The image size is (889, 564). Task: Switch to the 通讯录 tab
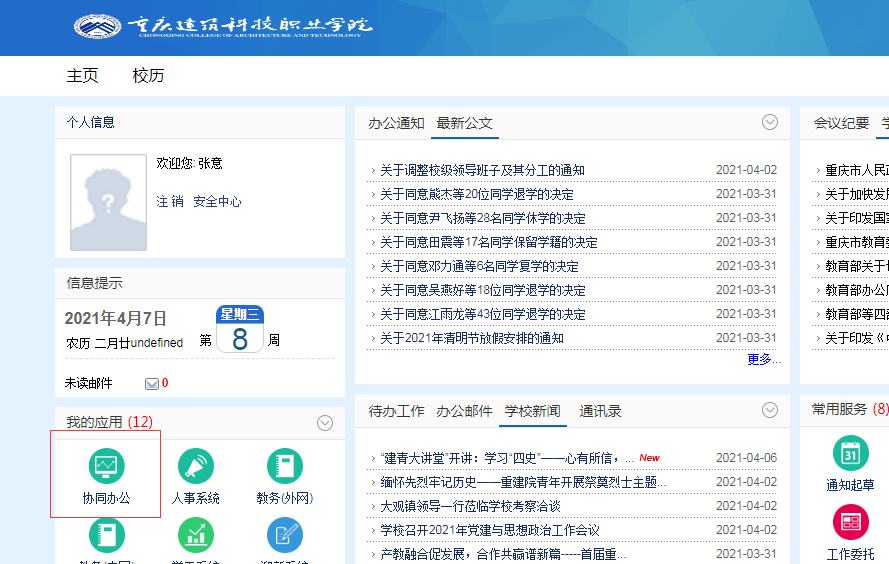click(600, 411)
